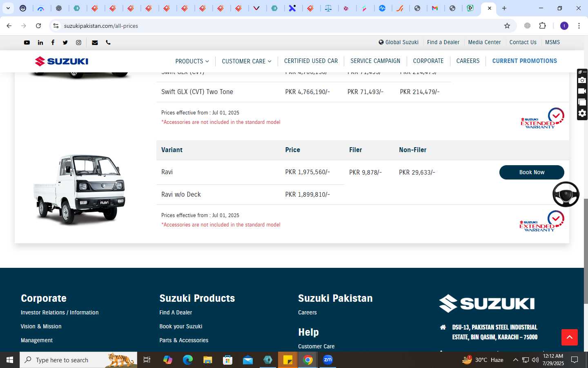This screenshot has width=588, height=368.
Task: Open CURRENT PROMOTIONS menu item
Action: (x=525, y=61)
